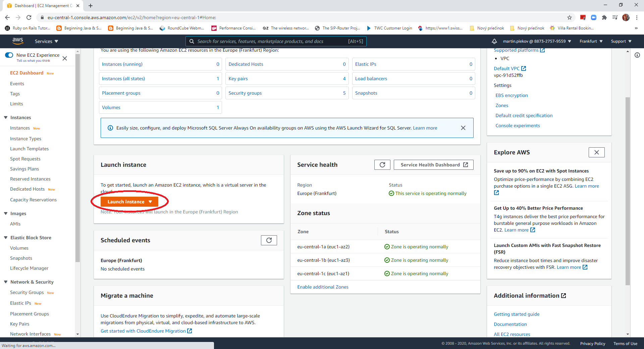Open Events in the sidebar
The width and height of the screenshot is (644, 349).
tap(17, 84)
